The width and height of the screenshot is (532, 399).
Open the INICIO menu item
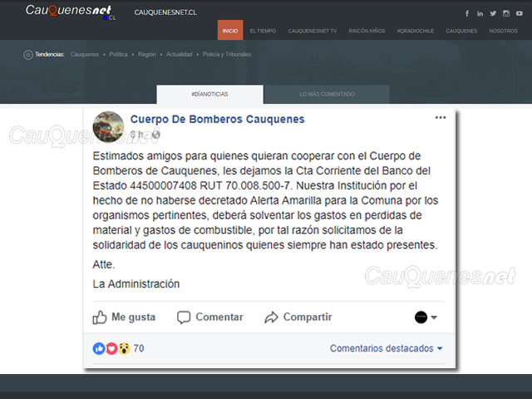(230, 31)
